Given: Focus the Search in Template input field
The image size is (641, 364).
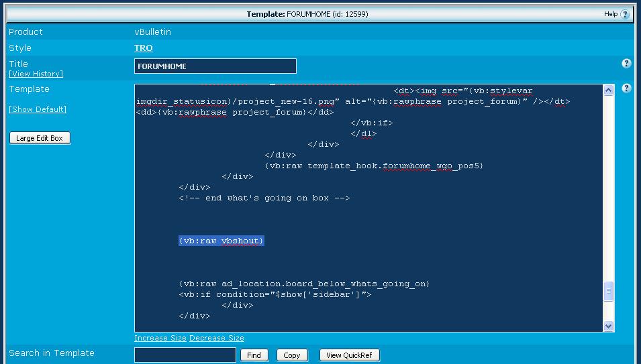Looking at the screenshot, I should pyautogui.click(x=185, y=355).
